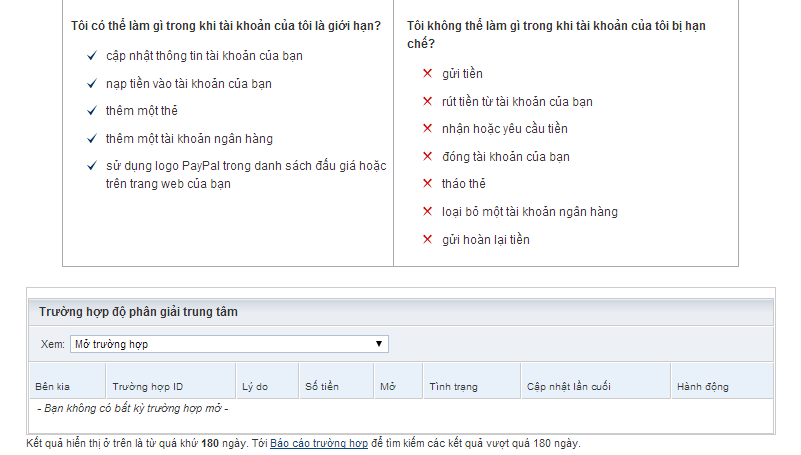Image resolution: width=801 pixels, height=455 pixels.
Task: Click the red X beside "gửi hoàn lại tiền"
Action: [428, 239]
